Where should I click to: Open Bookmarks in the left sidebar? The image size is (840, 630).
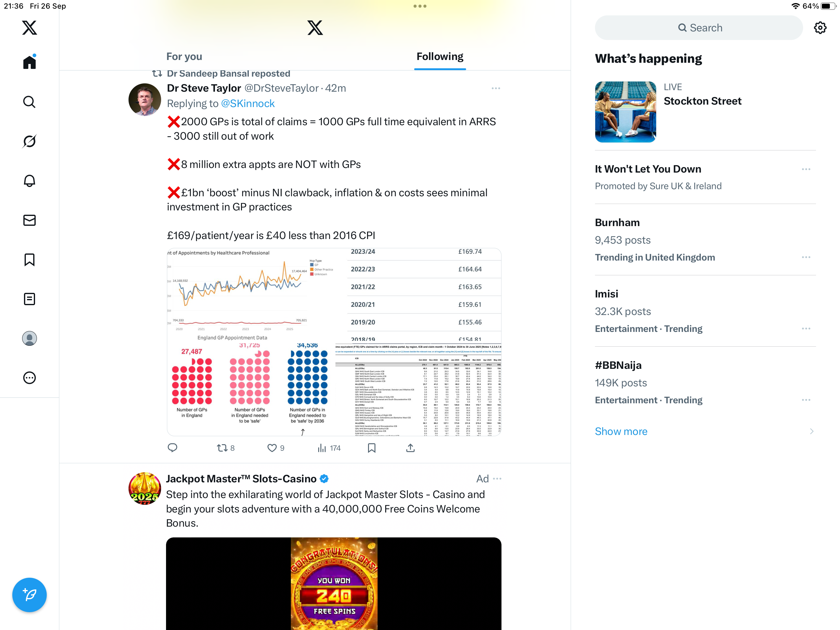(29, 260)
